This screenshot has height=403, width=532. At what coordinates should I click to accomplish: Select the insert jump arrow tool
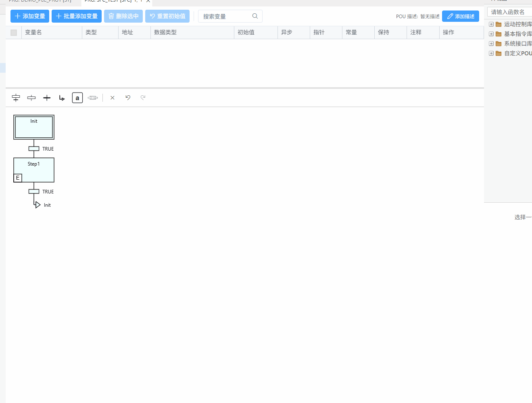62,98
